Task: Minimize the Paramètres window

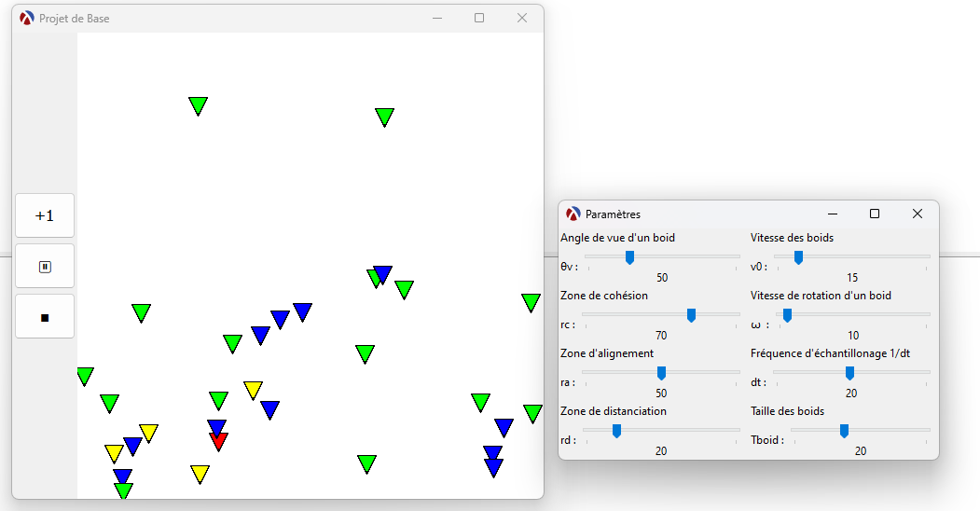Action: pos(833,214)
